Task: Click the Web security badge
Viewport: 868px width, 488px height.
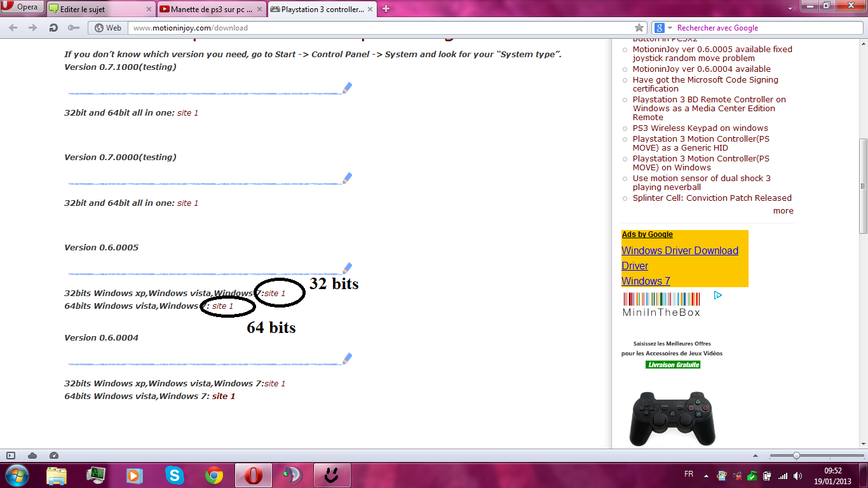Action: click(108, 28)
